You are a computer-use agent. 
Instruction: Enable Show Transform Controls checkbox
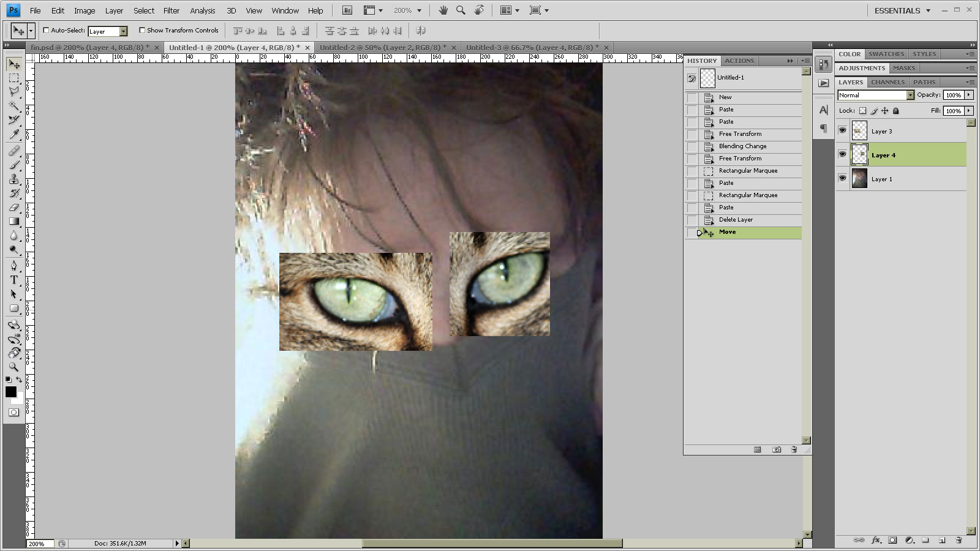[x=142, y=30]
